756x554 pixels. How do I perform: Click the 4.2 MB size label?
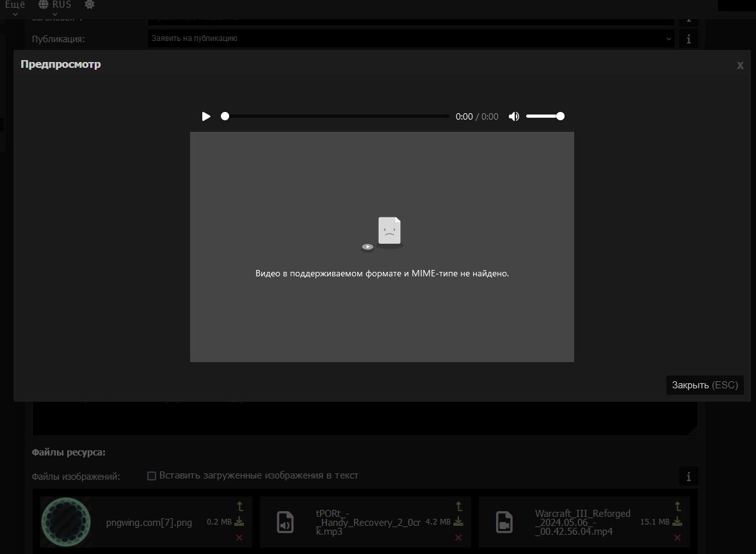tap(438, 522)
